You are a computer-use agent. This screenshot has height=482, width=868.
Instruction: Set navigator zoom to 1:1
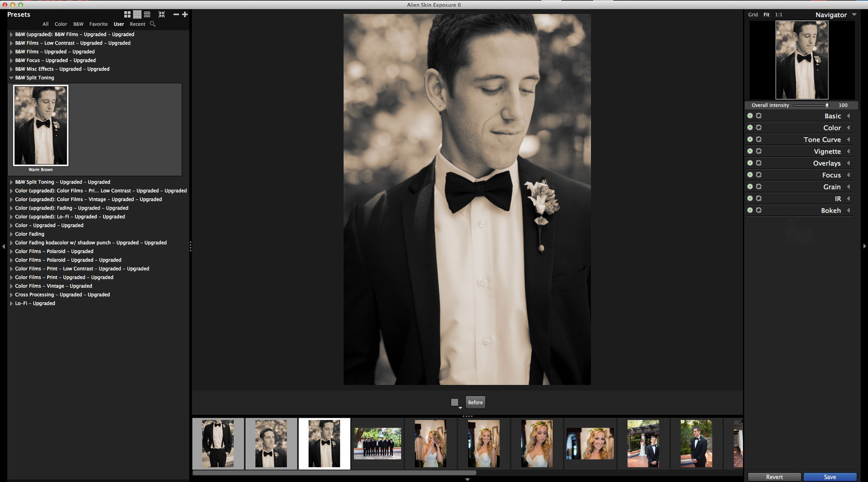point(779,15)
